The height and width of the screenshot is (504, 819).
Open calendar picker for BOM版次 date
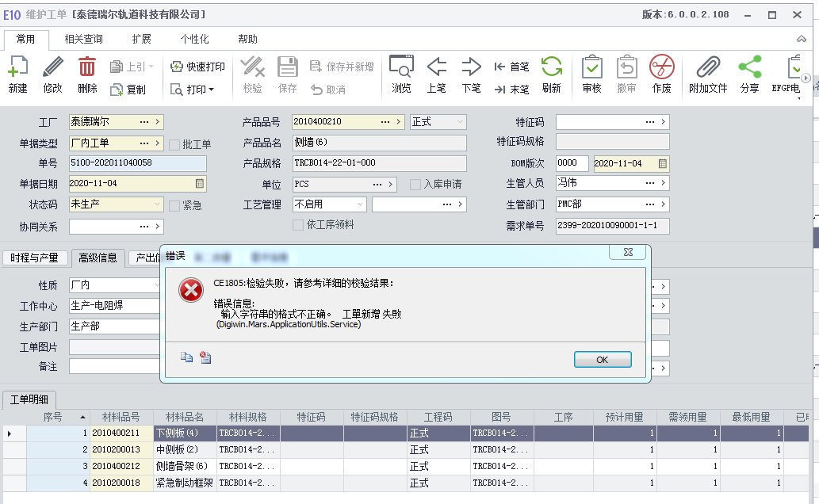pyautogui.click(x=662, y=163)
